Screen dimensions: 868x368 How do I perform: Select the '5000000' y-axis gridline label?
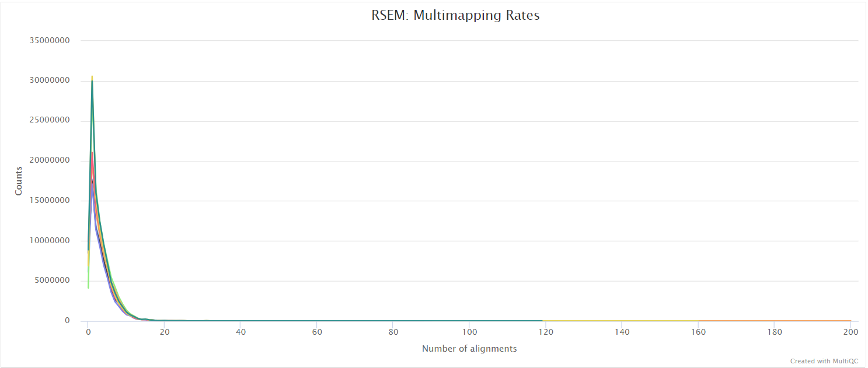click(x=50, y=280)
